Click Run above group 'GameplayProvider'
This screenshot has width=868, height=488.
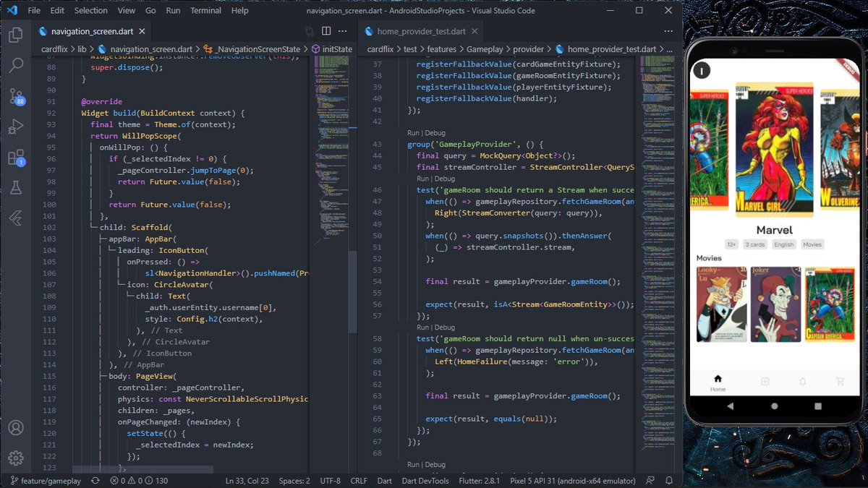tap(413, 133)
